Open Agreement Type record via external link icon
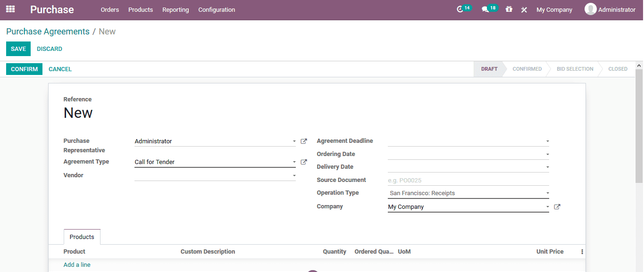This screenshot has height=272, width=644. click(x=303, y=162)
